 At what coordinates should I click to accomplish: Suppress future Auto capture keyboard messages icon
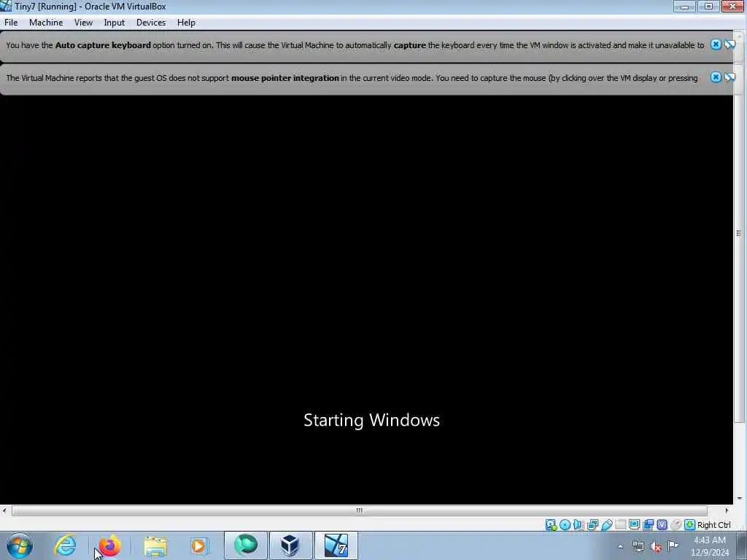[729, 44]
